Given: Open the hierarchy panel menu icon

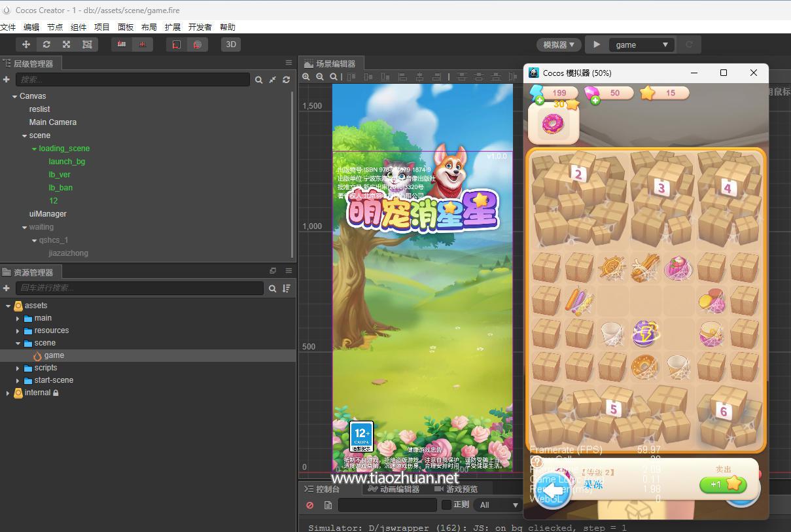Looking at the screenshot, I should 289,63.
